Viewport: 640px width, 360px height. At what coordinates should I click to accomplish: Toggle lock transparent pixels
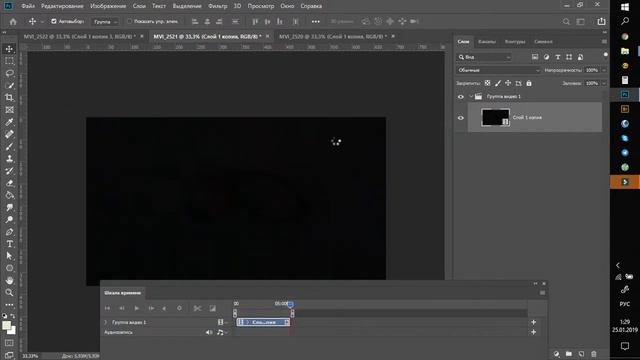(487, 83)
